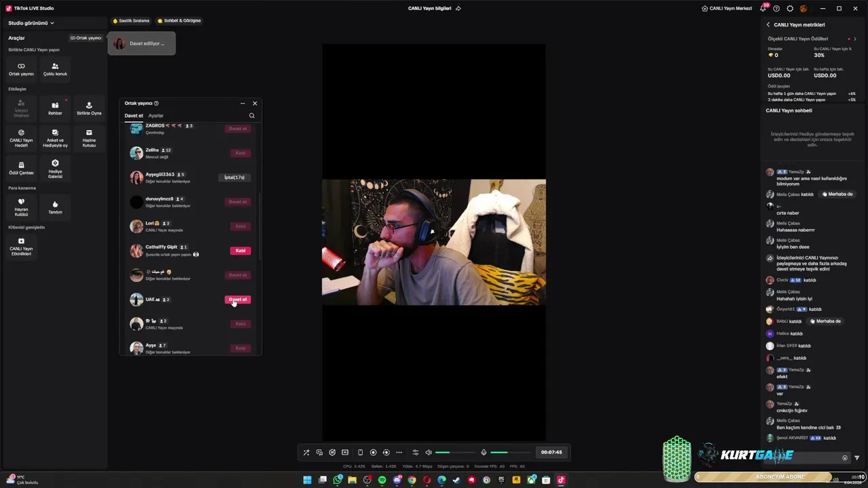Click Katıl for Cathalffy Gipit
The image size is (868, 488).
[x=240, y=251]
